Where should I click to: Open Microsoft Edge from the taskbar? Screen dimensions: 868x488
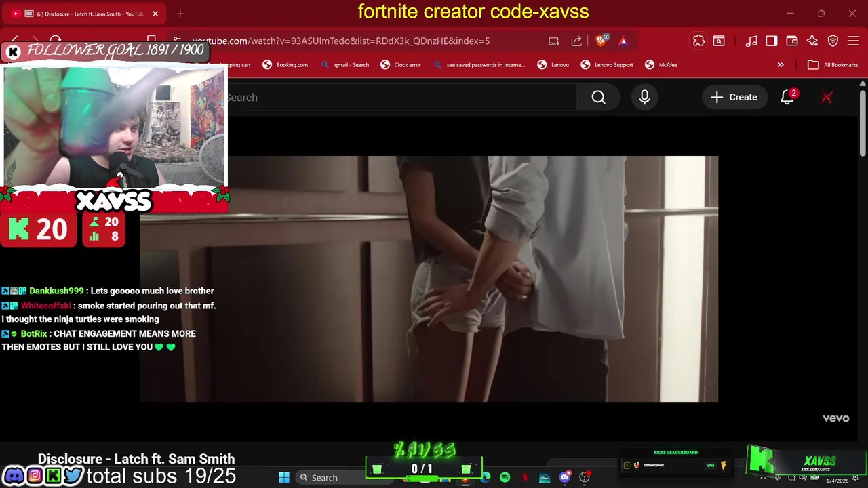pyautogui.click(x=486, y=478)
